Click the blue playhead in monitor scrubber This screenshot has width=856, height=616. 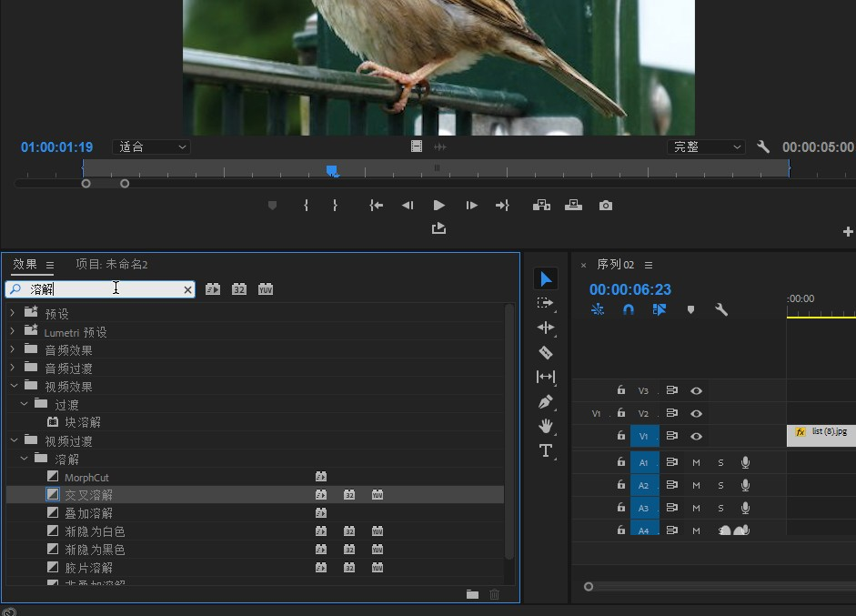[x=332, y=171]
